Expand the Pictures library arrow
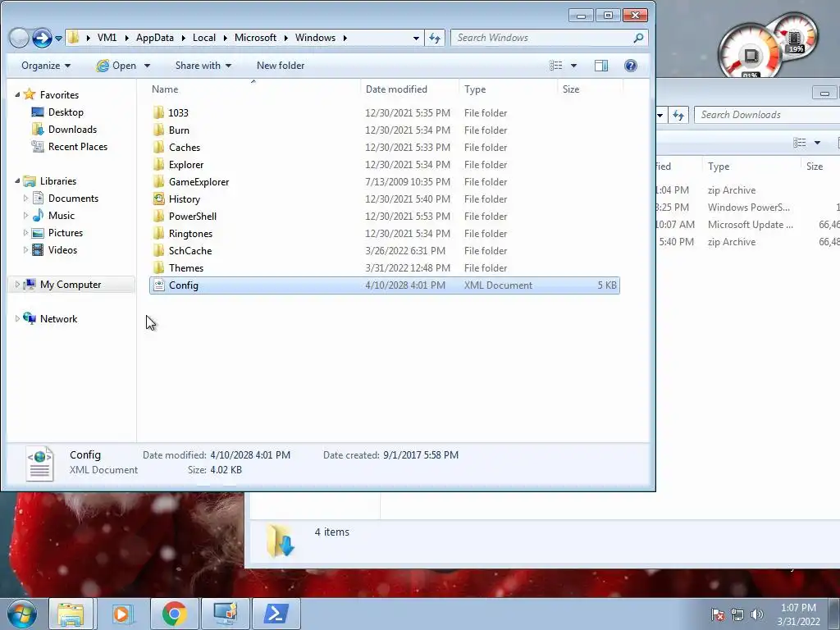This screenshot has width=840, height=630. [25, 232]
